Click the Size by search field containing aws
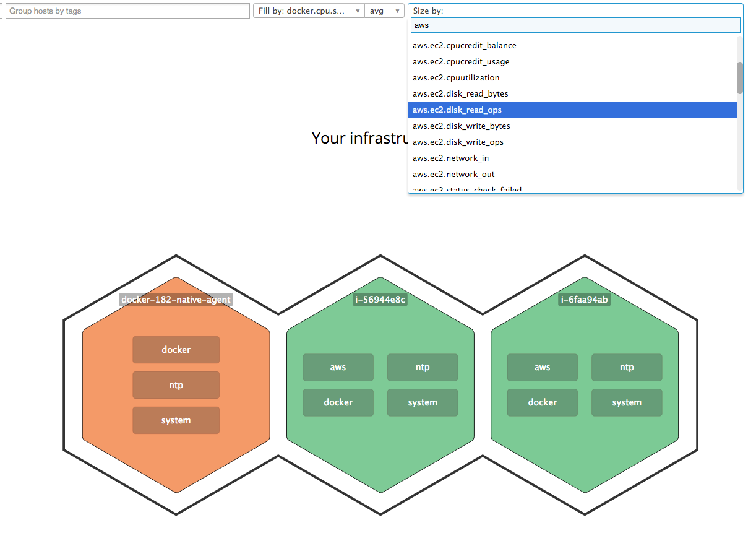The height and width of the screenshot is (533, 756). click(575, 25)
